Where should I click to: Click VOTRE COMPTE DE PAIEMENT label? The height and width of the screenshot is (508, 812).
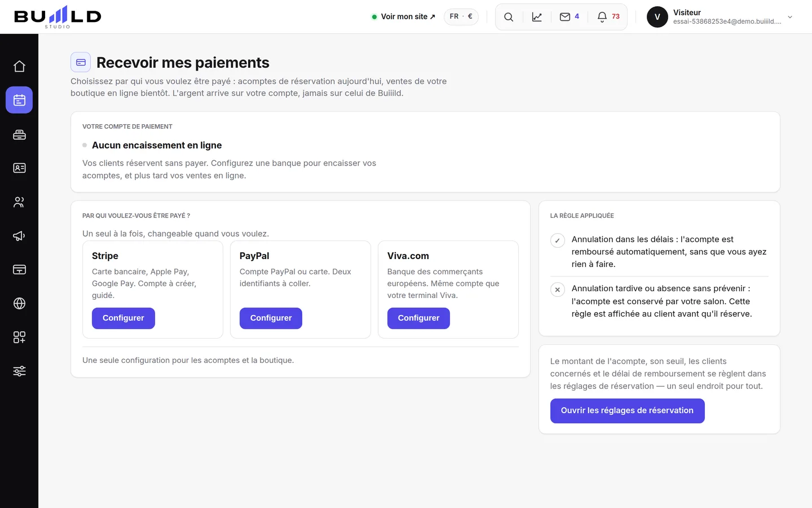click(127, 126)
